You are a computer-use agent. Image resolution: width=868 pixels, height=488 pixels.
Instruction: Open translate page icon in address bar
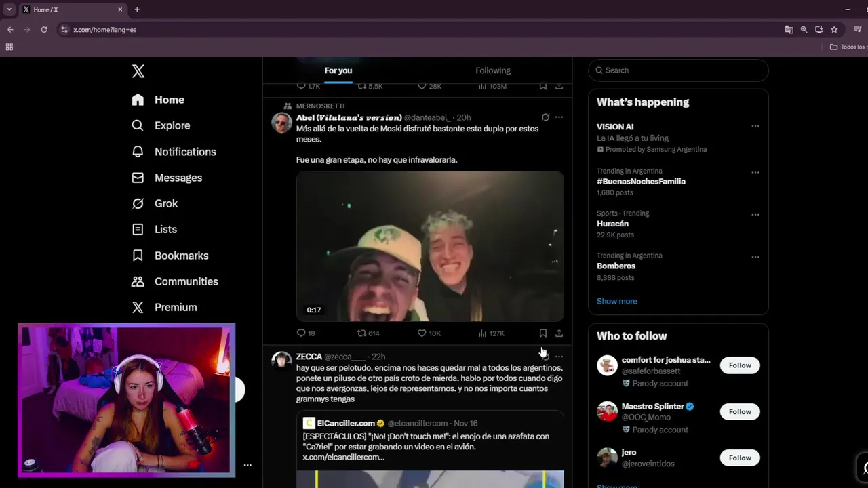pos(789,30)
